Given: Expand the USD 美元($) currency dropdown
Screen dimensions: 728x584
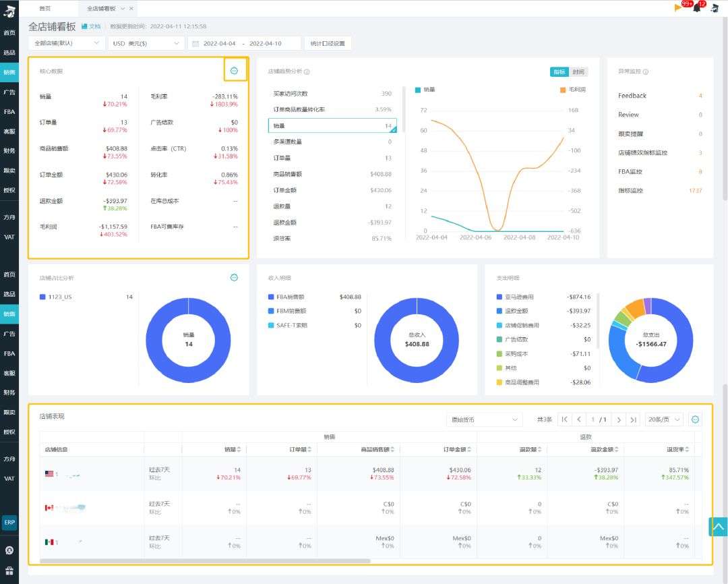Looking at the screenshot, I should (x=146, y=43).
